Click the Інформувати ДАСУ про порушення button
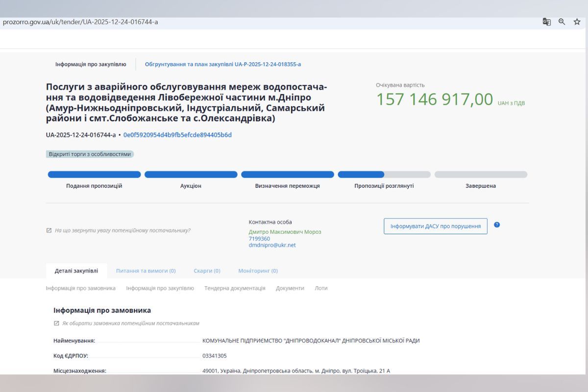 (x=435, y=226)
